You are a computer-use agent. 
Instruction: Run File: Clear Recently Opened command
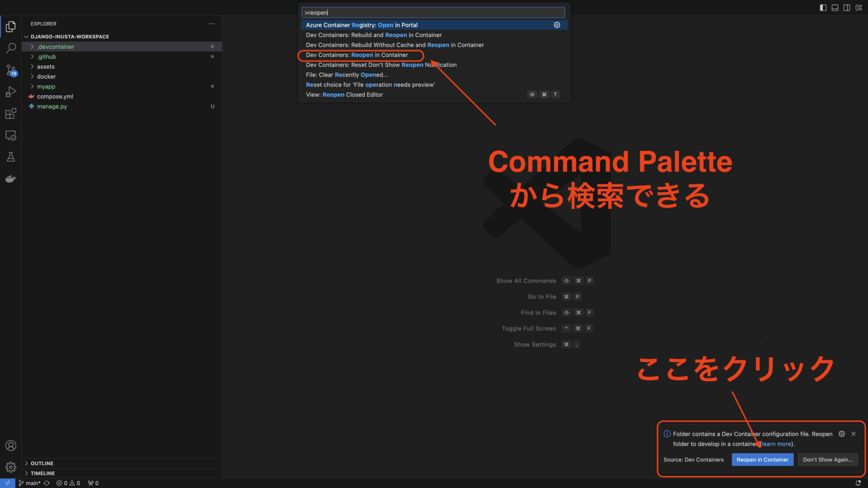click(434, 75)
